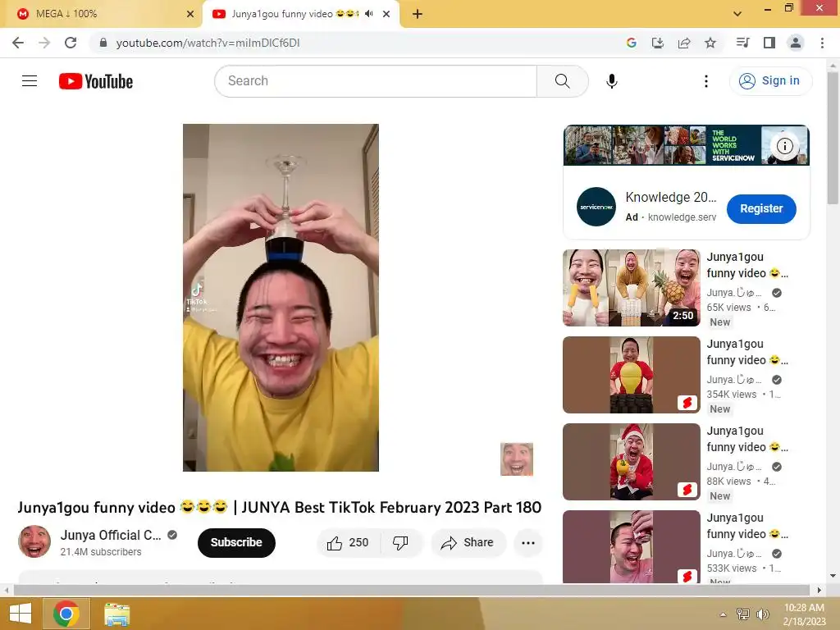View site info lock icon
This screenshot has height=630, width=840.
pos(103,43)
